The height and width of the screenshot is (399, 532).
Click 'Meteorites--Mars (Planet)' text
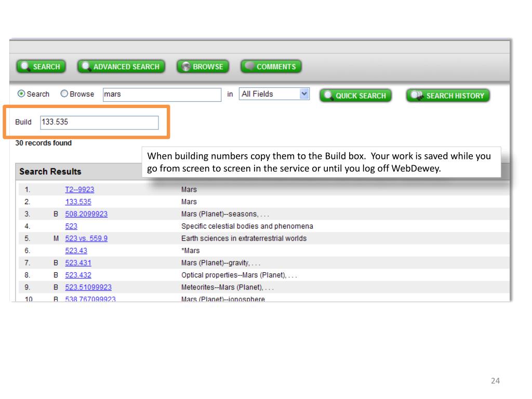[x=222, y=287]
